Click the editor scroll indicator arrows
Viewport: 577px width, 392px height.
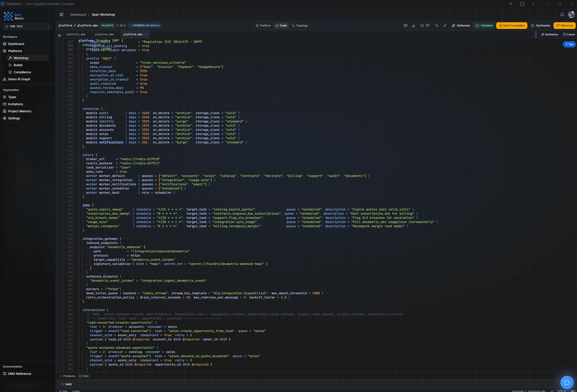click(536, 34)
